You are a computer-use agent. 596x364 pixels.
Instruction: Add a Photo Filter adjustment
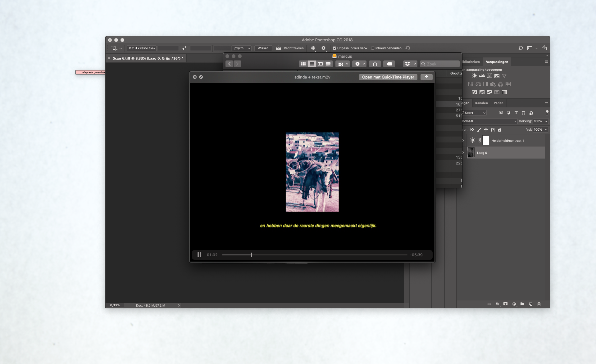tap(493, 84)
